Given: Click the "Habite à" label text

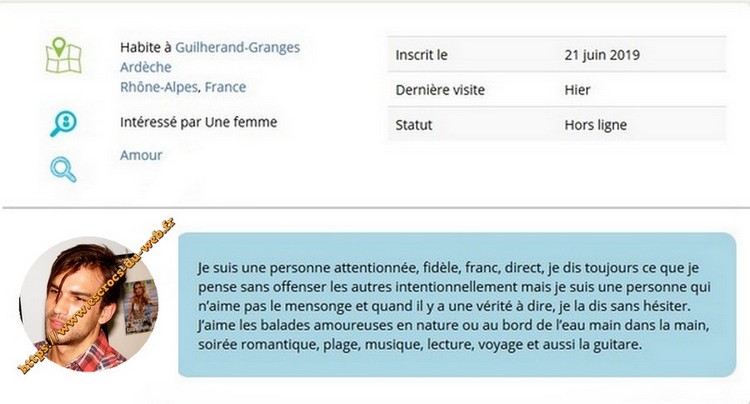Looking at the screenshot, I should click(x=146, y=47).
